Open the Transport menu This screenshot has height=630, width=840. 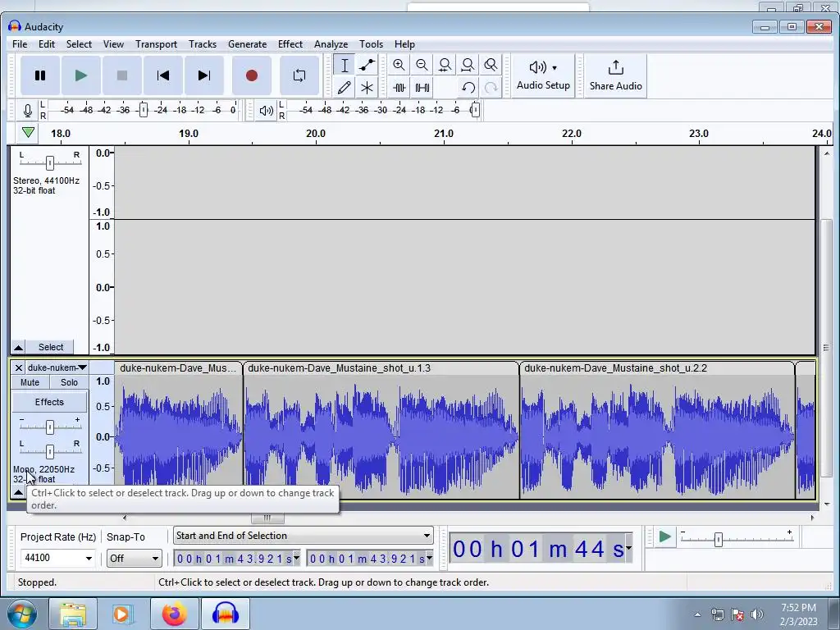156,44
